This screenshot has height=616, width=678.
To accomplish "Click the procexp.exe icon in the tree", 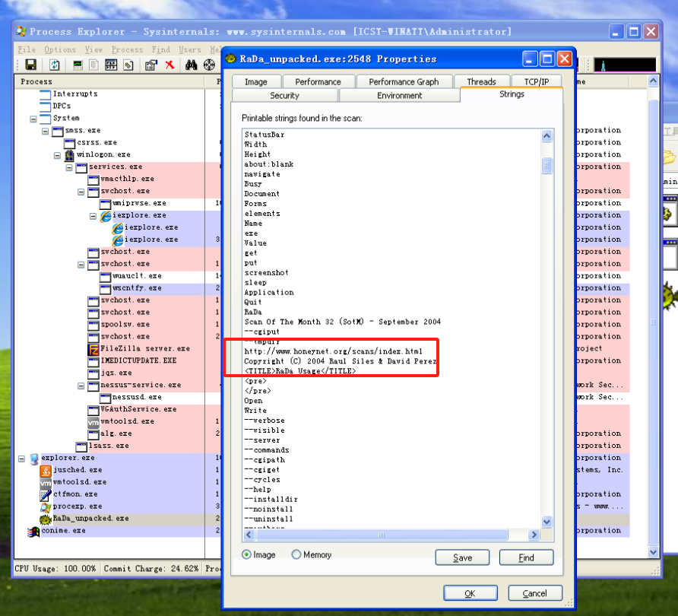I will coord(46,506).
